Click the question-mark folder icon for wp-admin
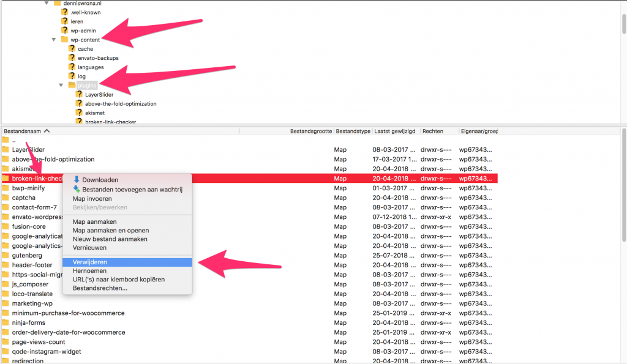This screenshot has height=364, width=627. pyautogui.click(x=65, y=31)
